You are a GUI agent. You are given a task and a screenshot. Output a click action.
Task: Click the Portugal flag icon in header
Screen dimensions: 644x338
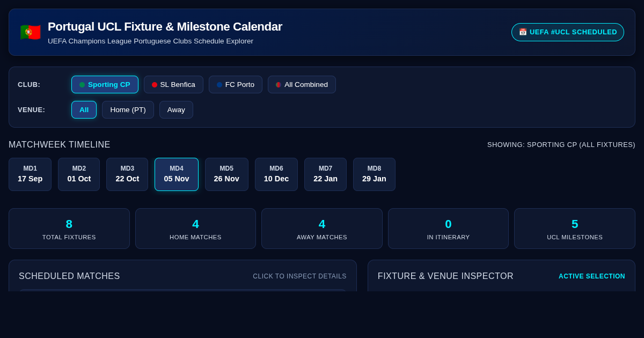(x=31, y=32)
